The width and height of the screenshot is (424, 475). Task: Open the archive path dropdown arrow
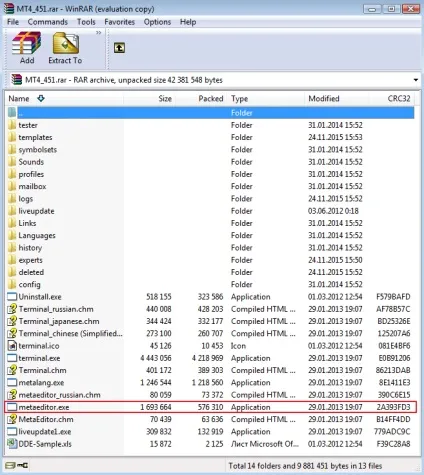point(415,80)
